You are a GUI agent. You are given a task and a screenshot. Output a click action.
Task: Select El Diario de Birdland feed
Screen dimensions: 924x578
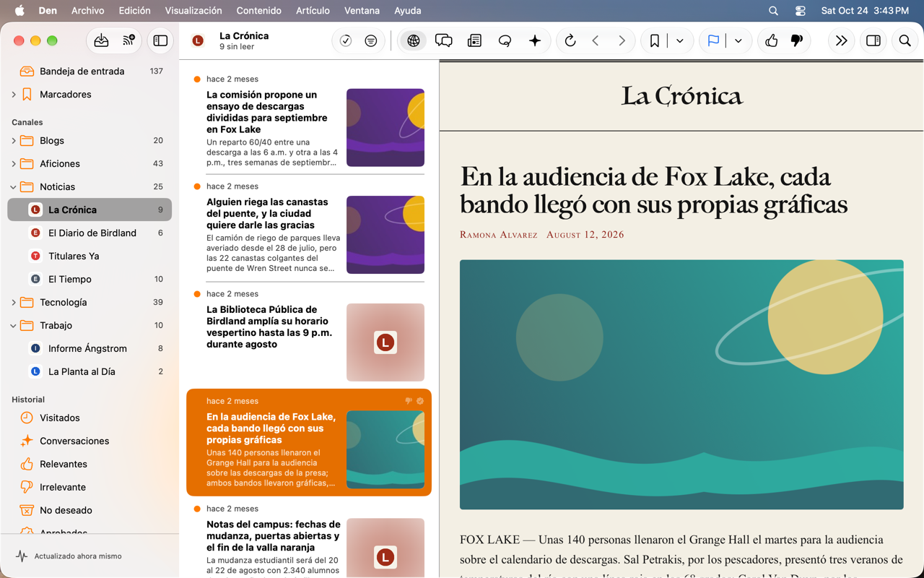90,233
